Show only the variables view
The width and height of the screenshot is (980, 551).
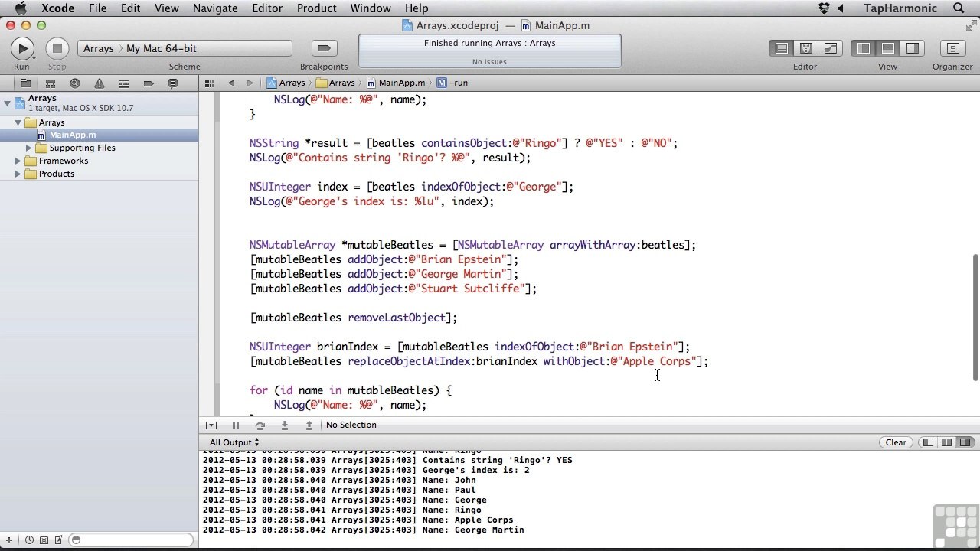[x=929, y=442]
